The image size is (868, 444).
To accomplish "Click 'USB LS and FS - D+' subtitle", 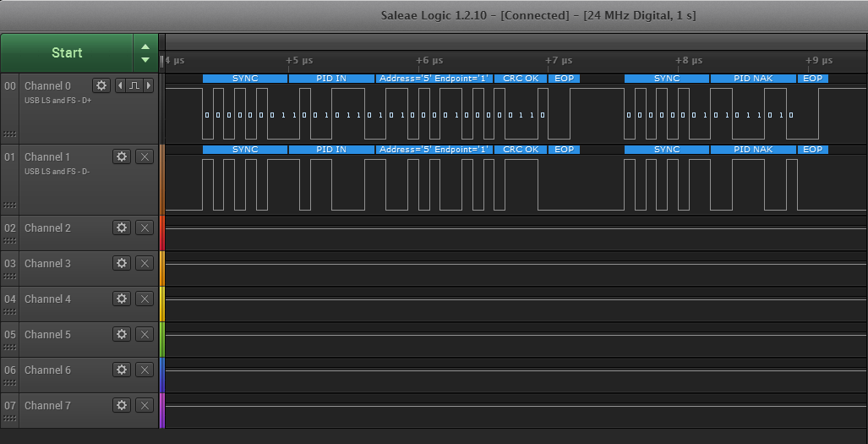I will click(57, 101).
